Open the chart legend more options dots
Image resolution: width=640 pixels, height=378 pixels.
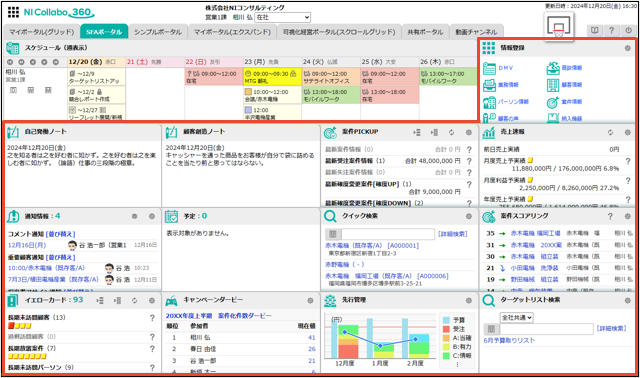coord(457,365)
